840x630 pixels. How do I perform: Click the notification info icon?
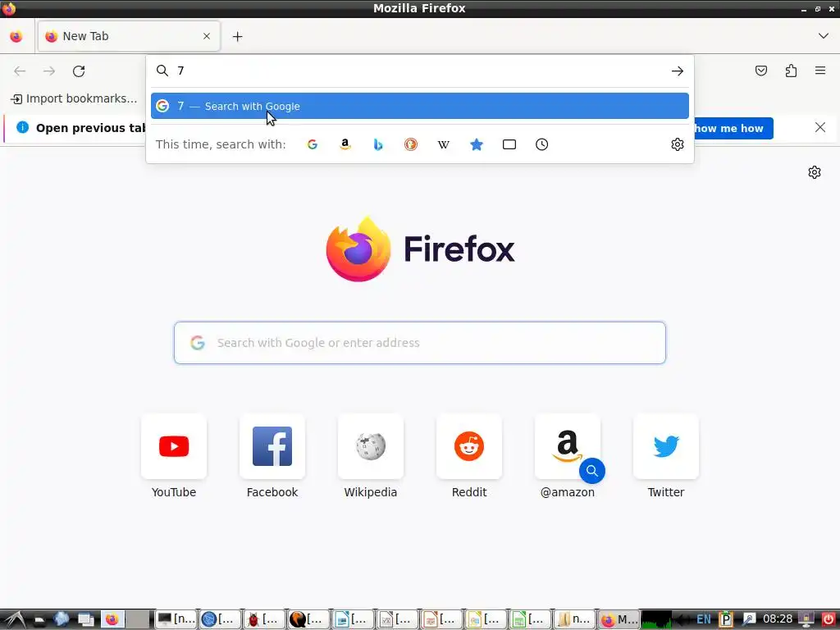pos(22,127)
